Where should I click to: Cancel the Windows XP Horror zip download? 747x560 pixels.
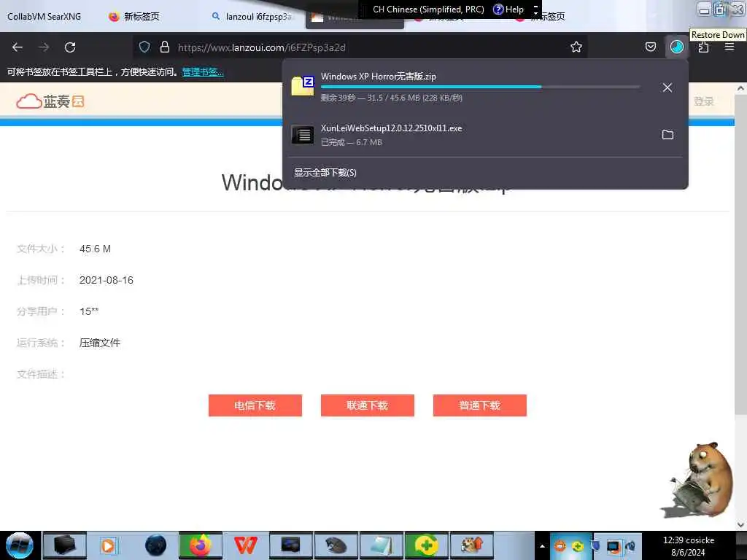click(667, 87)
